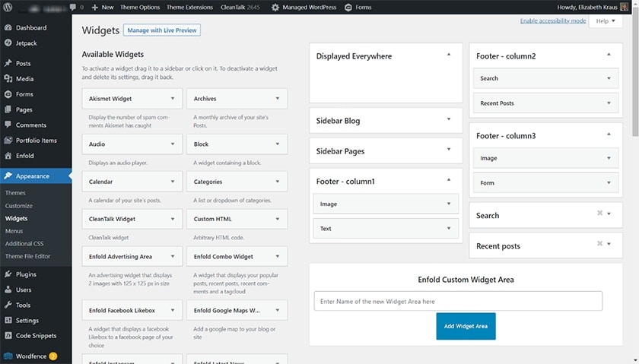Viewport: 639px width, 364px height.
Task: Open Menus submenu item
Action: 14,231
